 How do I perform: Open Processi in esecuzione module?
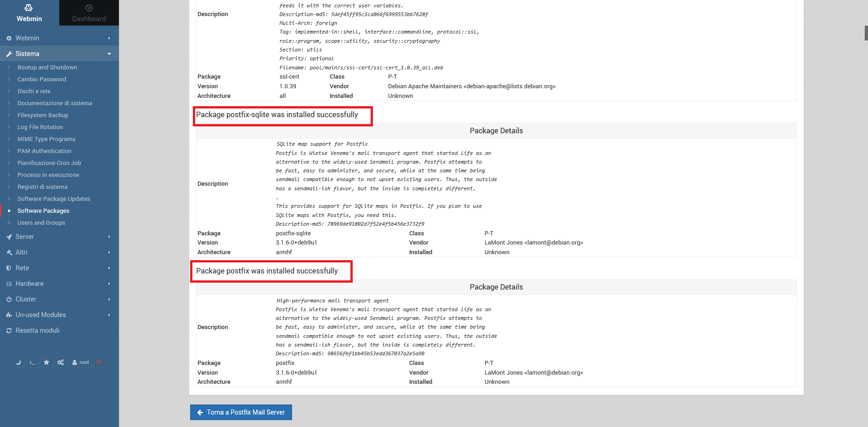48,175
